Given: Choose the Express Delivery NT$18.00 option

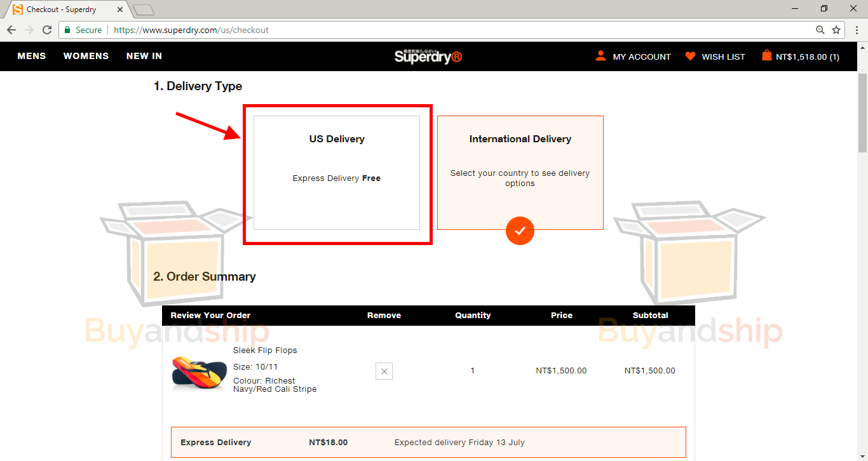Looking at the screenshot, I should click(x=428, y=442).
